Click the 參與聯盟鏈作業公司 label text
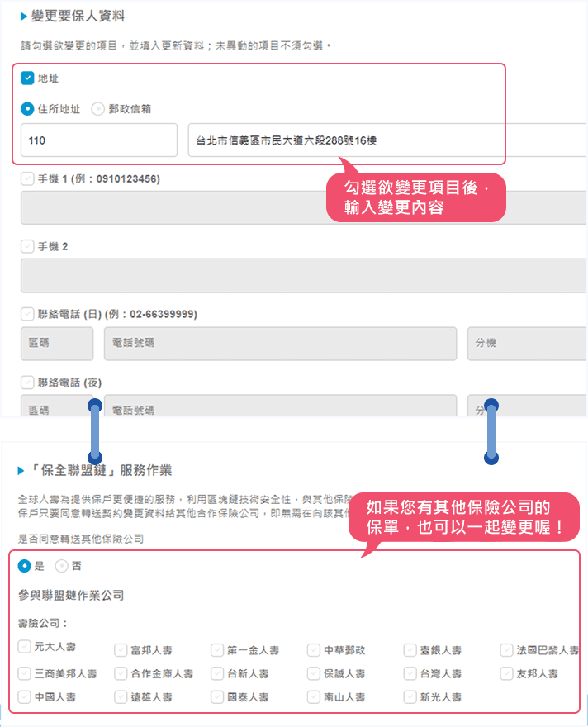Viewport: 588px width, 727px height. coord(71,596)
